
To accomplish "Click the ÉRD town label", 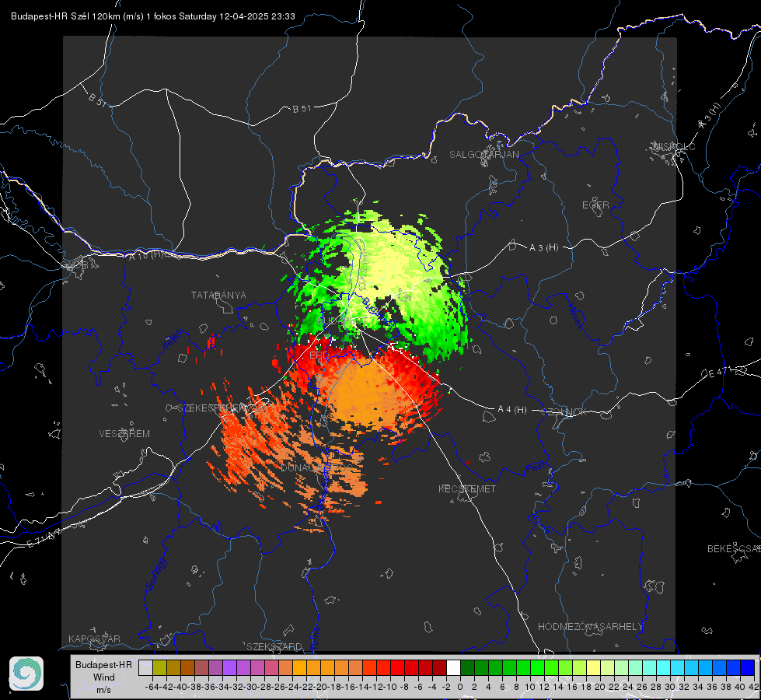I will (x=319, y=355).
